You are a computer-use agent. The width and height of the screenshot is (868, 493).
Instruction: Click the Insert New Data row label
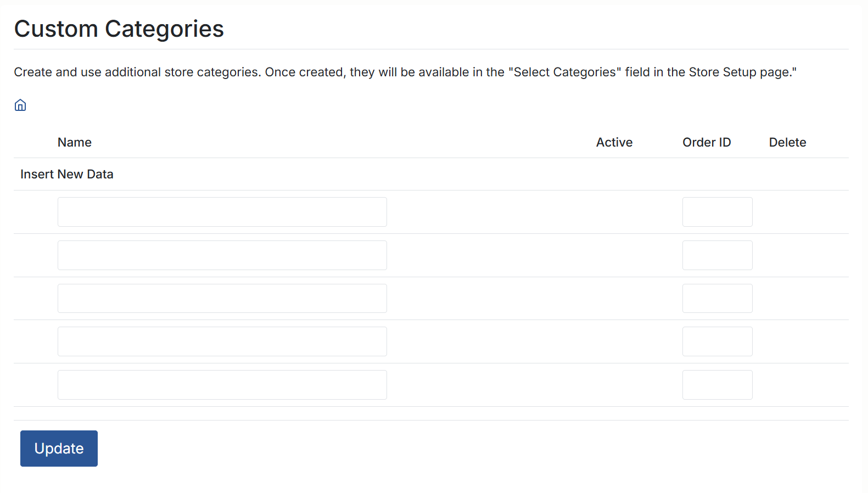click(67, 175)
